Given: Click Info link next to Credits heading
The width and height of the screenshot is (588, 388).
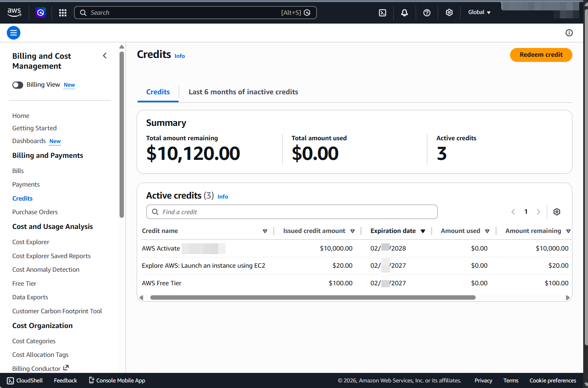Looking at the screenshot, I should tap(180, 56).
